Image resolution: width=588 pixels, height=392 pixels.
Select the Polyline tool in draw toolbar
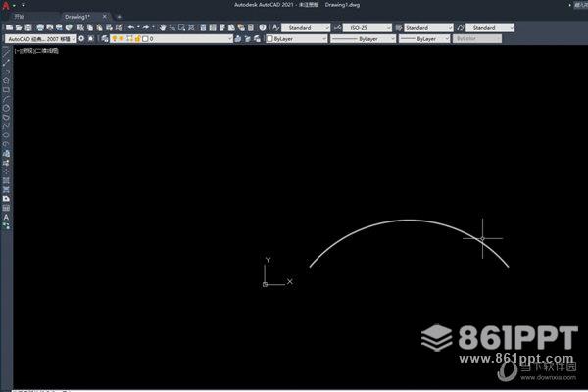click(x=6, y=72)
